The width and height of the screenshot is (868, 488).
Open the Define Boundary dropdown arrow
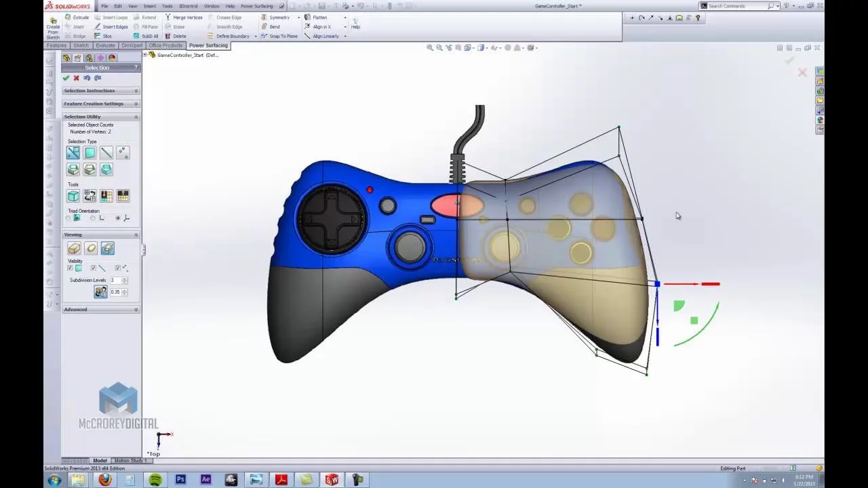pyautogui.click(x=256, y=36)
